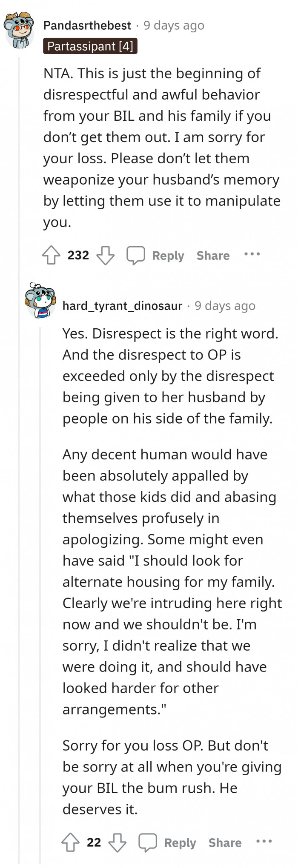
Task: Click the 9 days ago timestamp on Pandasrthebest's comment
Action: pos(174,26)
